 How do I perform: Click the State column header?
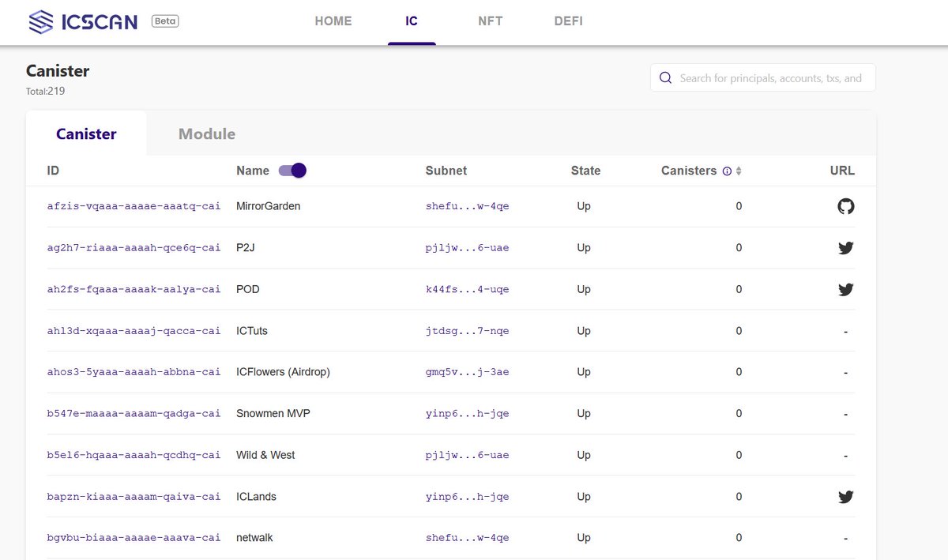click(x=586, y=171)
